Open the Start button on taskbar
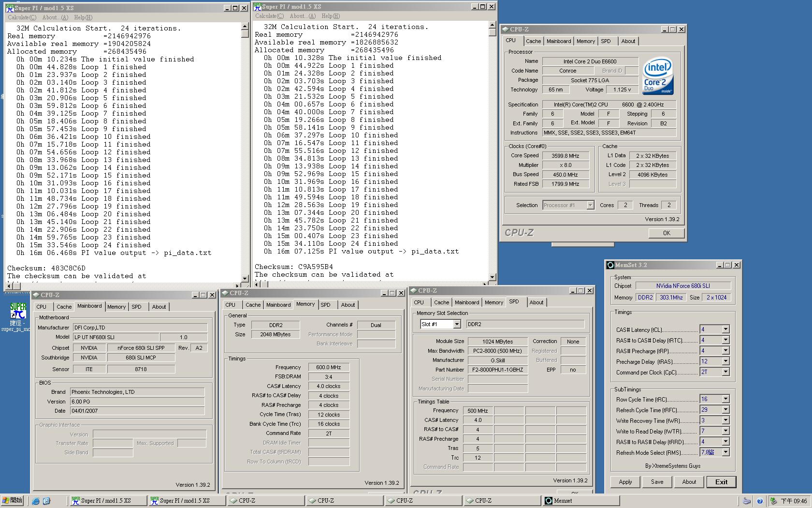 tap(12, 501)
